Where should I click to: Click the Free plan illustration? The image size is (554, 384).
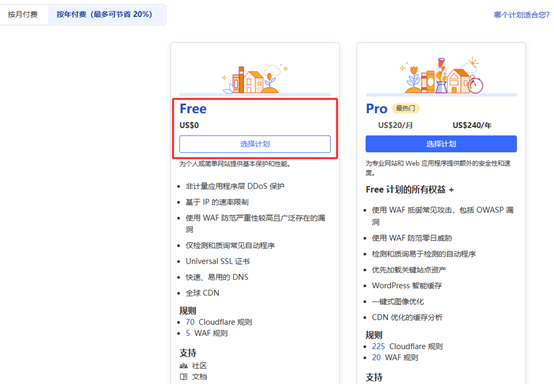tap(255, 79)
